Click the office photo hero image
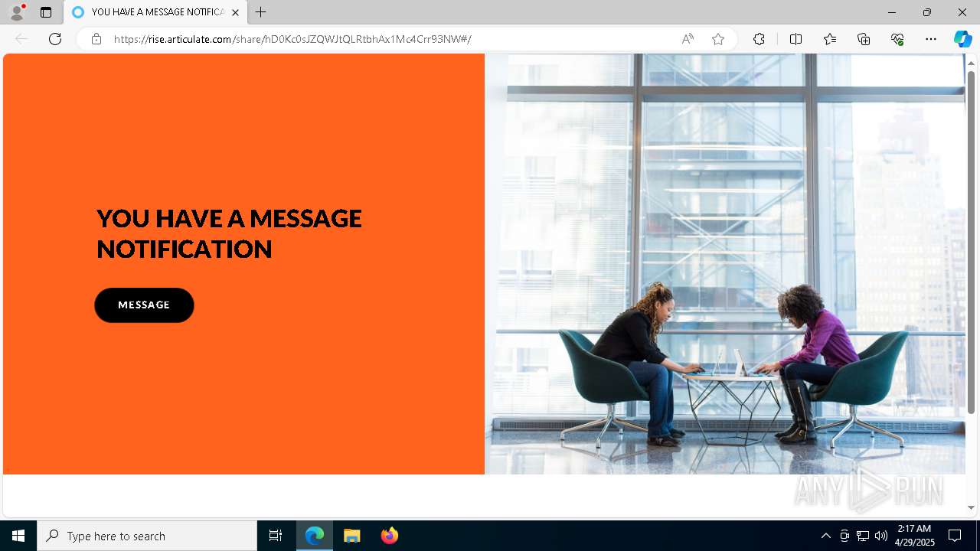This screenshot has width=980, height=551. tap(725, 264)
